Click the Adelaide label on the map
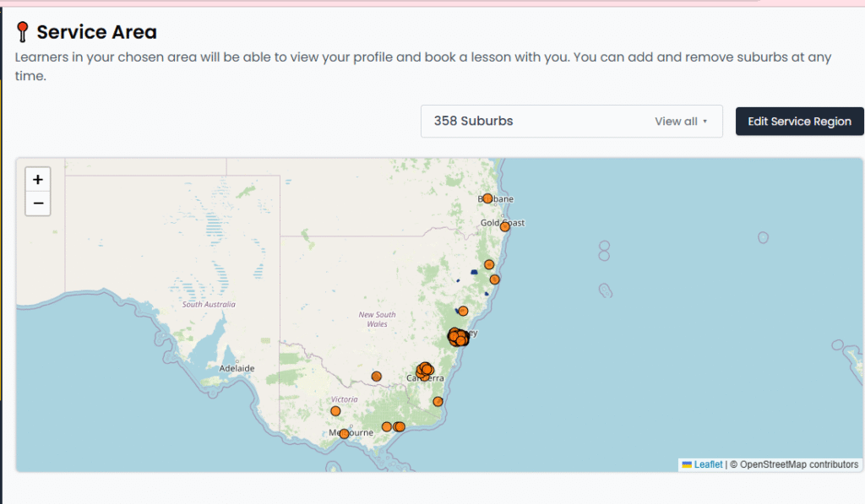 click(237, 368)
